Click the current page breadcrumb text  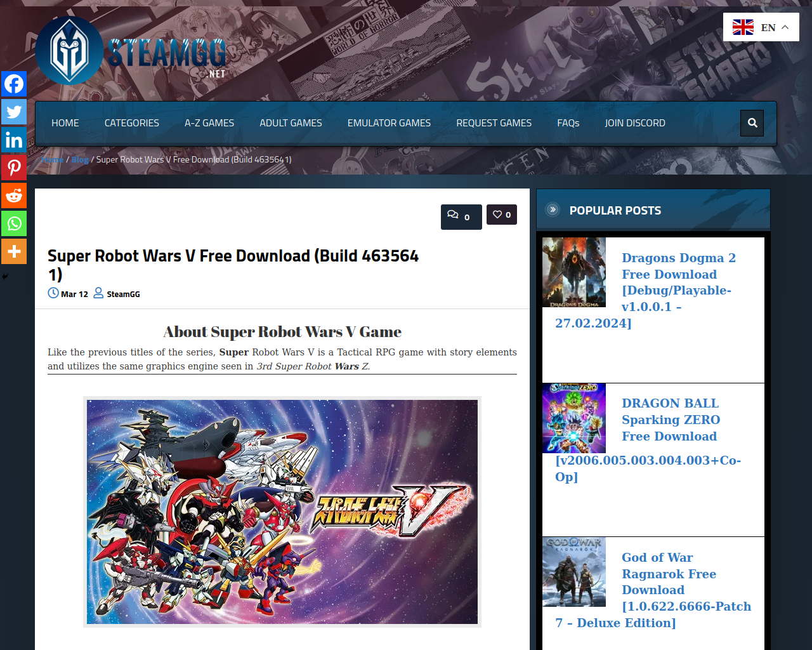[x=194, y=159]
